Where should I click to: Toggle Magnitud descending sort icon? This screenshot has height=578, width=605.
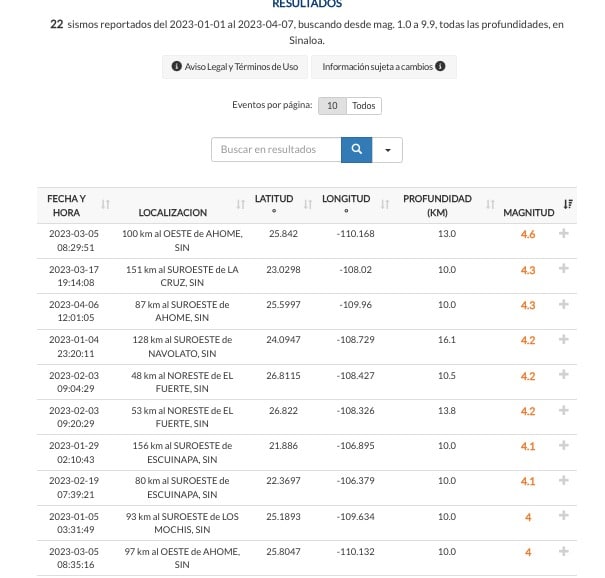568,204
